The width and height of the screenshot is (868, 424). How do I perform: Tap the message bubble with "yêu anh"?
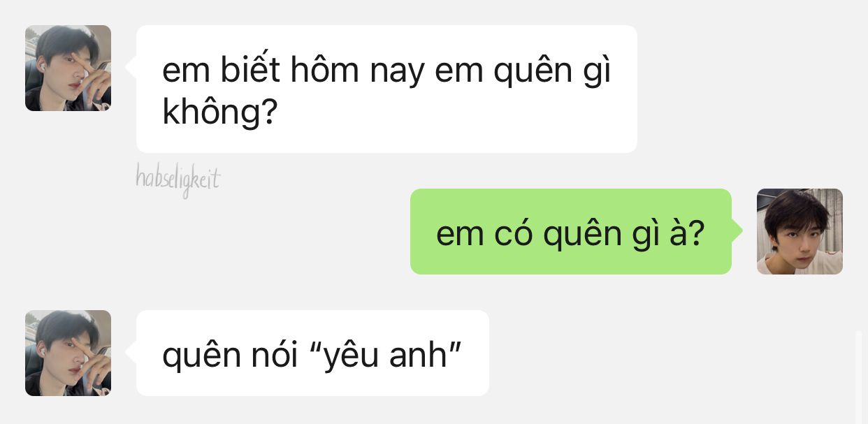[312, 353]
